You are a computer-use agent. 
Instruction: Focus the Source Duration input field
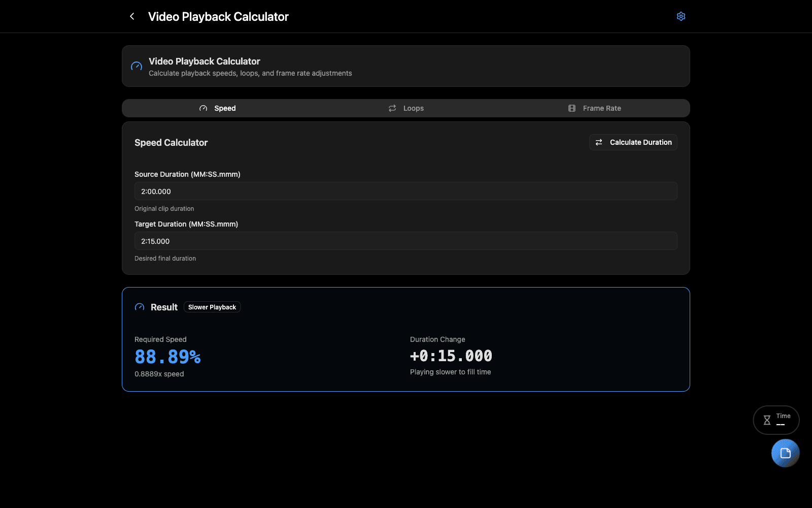[x=406, y=191]
